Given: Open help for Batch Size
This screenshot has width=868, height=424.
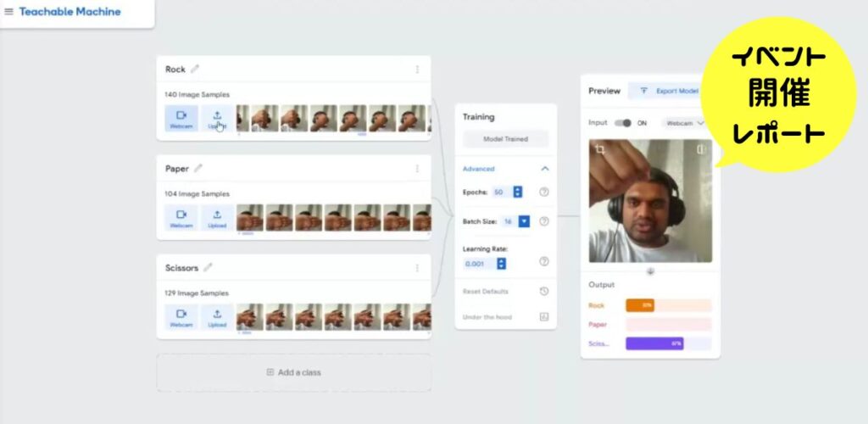Looking at the screenshot, I should coord(544,221).
